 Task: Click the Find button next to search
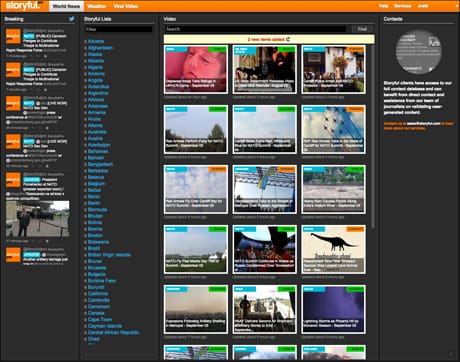(x=362, y=29)
